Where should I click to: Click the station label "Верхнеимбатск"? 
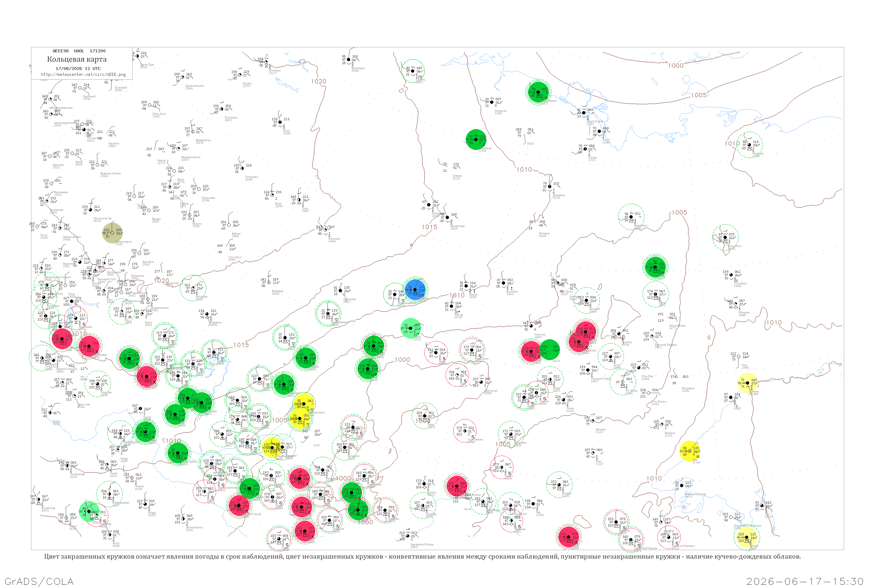[x=191, y=158]
